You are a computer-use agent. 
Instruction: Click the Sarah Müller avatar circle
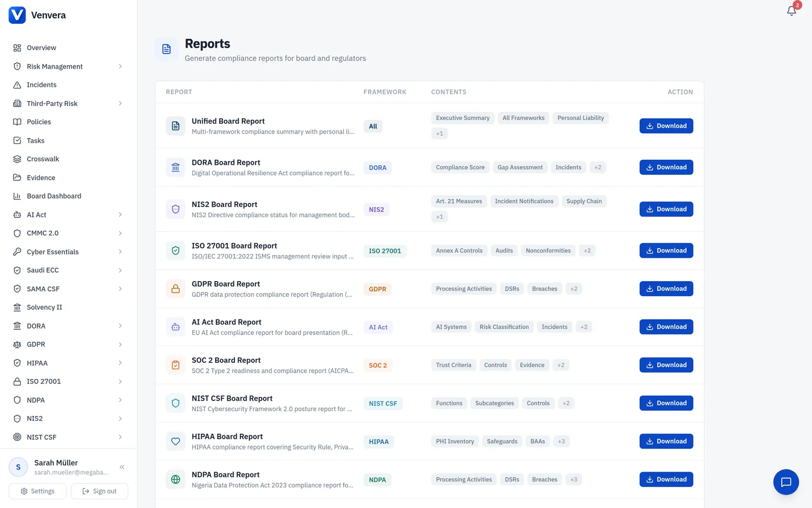point(18,467)
